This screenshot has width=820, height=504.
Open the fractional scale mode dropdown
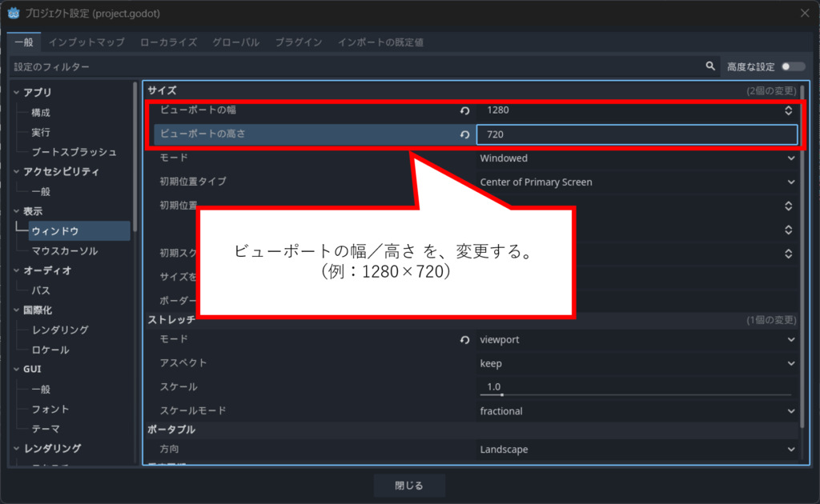(637, 411)
